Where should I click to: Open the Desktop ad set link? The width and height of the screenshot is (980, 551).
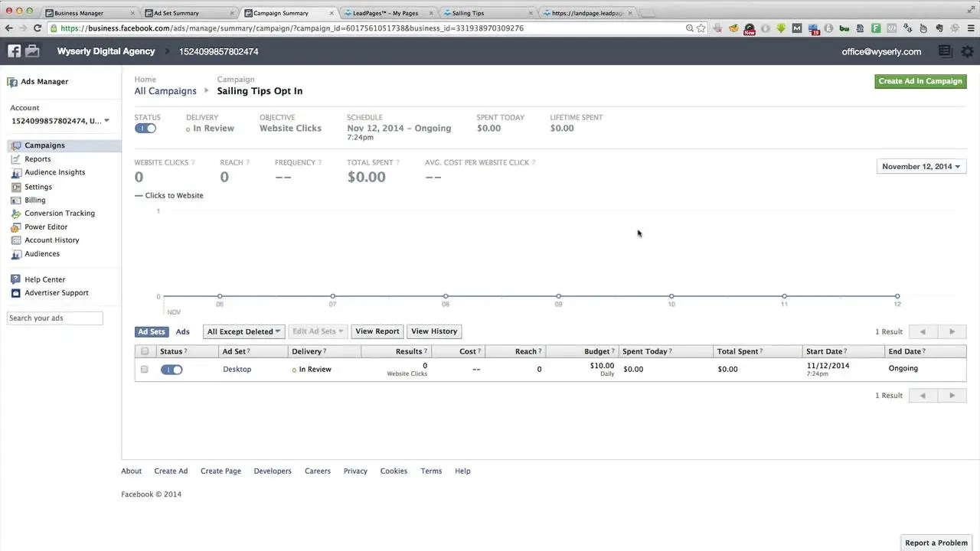click(237, 370)
